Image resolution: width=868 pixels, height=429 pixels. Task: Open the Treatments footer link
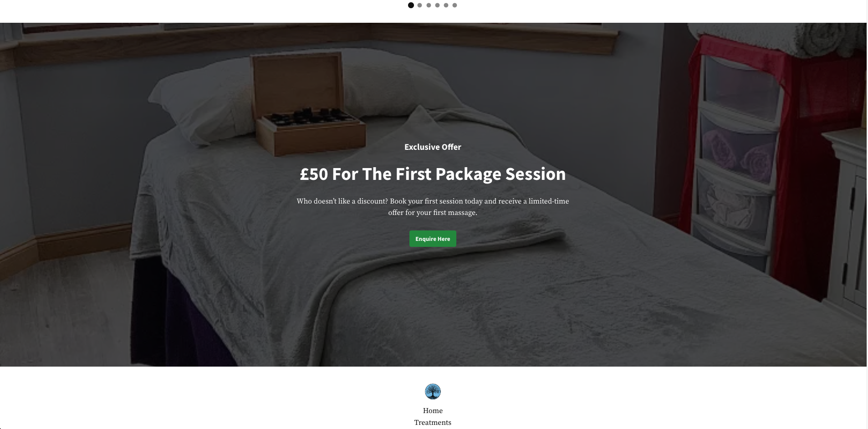(x=433, y=423)
